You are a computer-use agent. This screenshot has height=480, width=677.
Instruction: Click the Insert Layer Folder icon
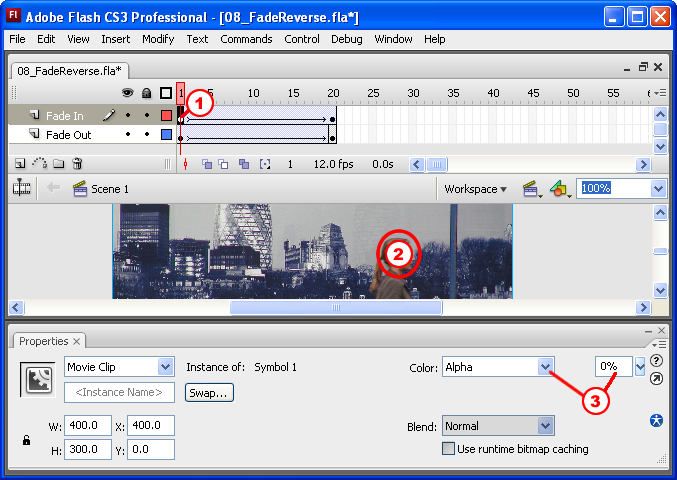tap(59, 163)
